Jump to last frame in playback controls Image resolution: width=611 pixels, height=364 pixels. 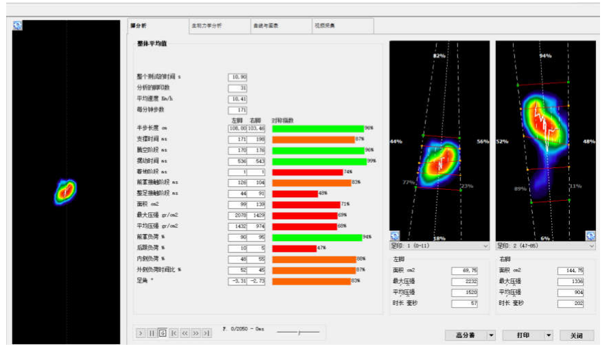click(206, 333)
